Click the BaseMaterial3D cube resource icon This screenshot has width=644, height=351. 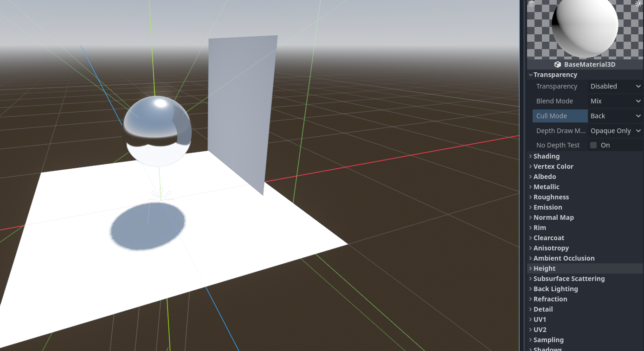557,64
